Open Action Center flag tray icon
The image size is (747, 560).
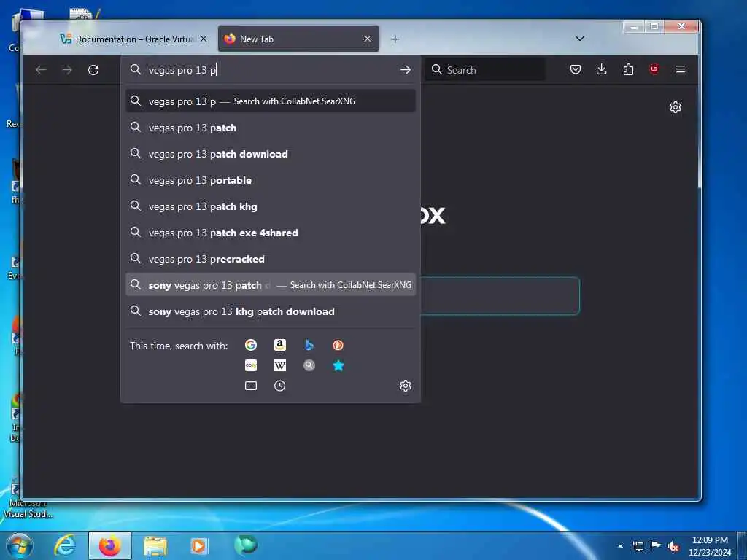tap(656, 546)
